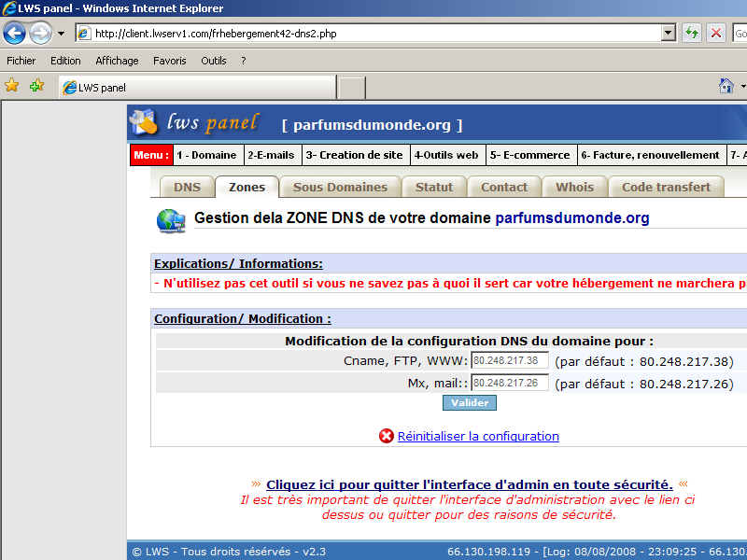Open the Fichier menu
The height and width of the screenshot is (560, 747).
[21, 61]
